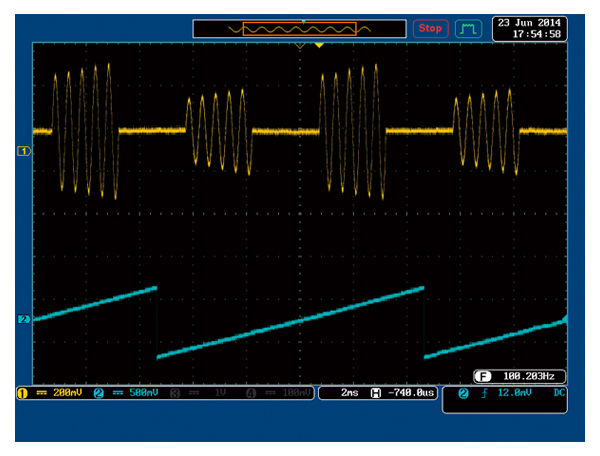Toggle the grayed-out channel 3 indicator
The height and width of the screenshot is (456, 600).
click(203, 393)
